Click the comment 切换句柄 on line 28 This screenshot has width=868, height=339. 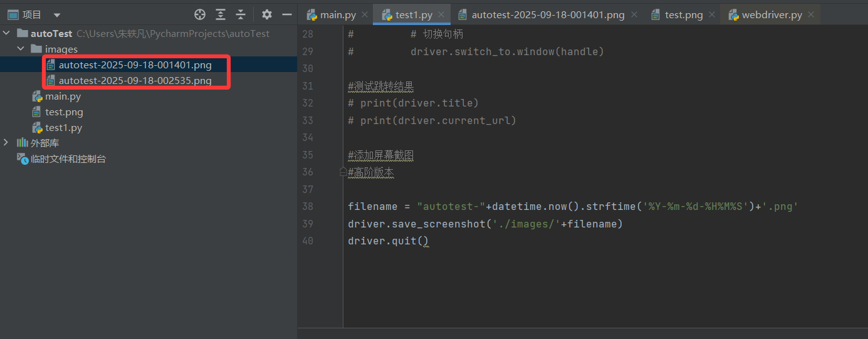click(x=443, y=34)
